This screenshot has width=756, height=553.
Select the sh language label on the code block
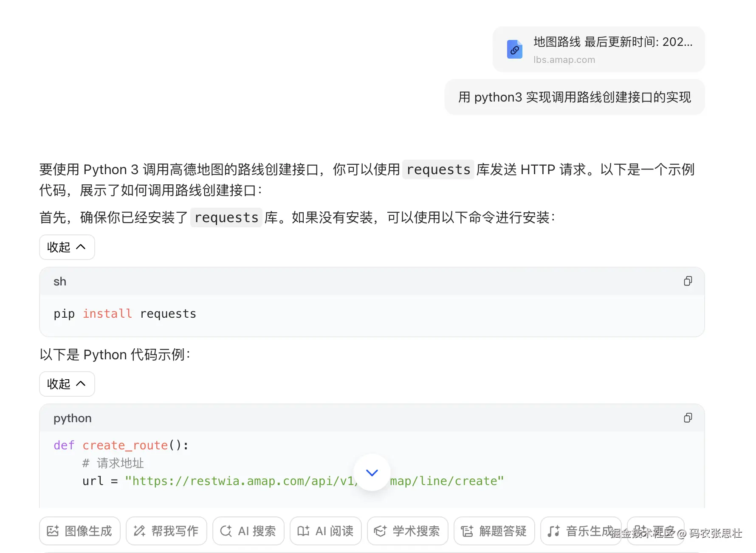pyautogui.click(x=59, y=281)
